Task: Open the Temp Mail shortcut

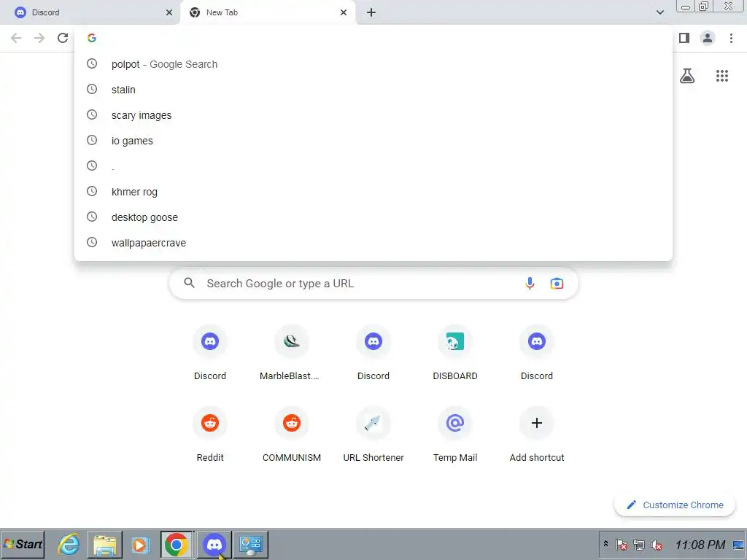Action: click(x=455, y=435)
